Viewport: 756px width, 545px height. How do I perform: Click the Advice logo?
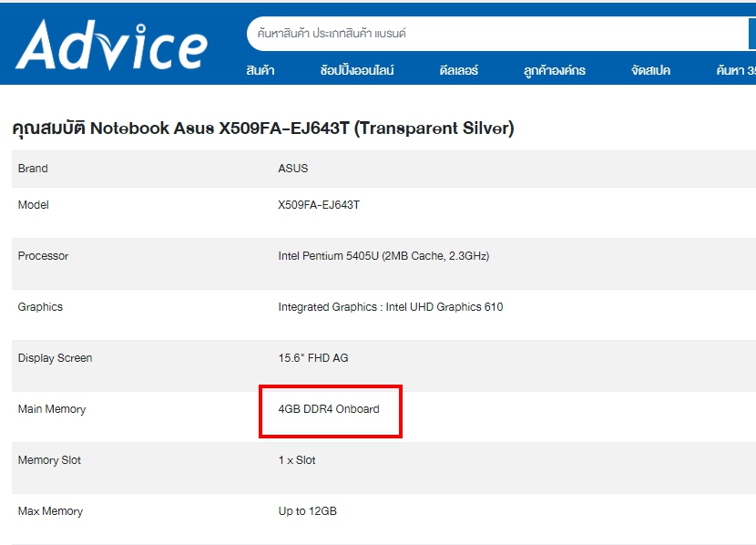click(x=111, y=45)
